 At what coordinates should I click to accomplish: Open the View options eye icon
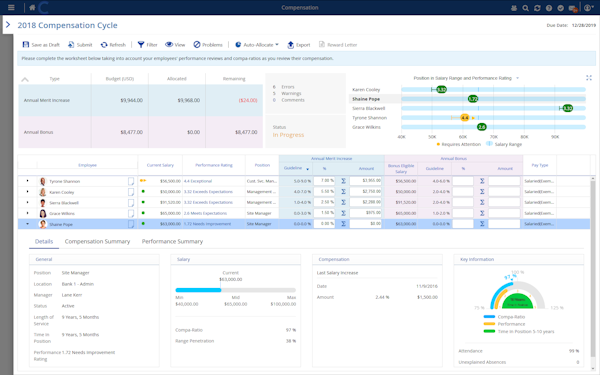169,45
